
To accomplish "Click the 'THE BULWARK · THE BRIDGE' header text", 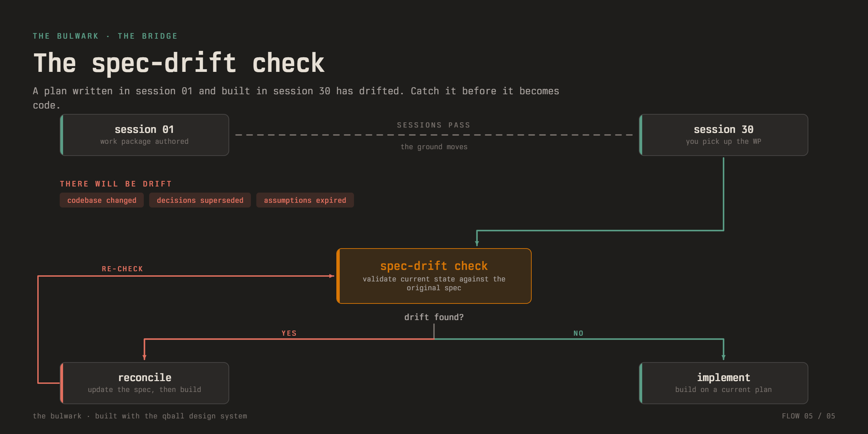I will (105, 36).
